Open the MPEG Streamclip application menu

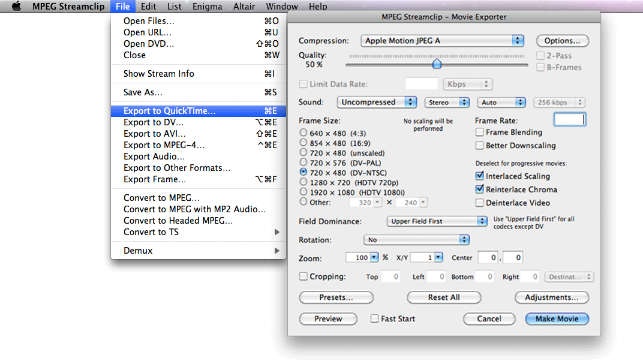(68, 6)
